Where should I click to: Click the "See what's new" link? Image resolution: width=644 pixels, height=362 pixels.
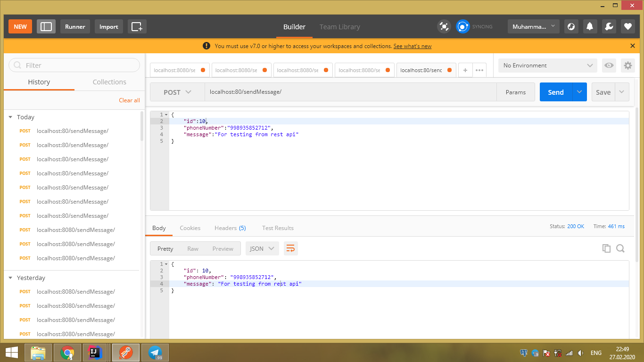click(413, 46)
